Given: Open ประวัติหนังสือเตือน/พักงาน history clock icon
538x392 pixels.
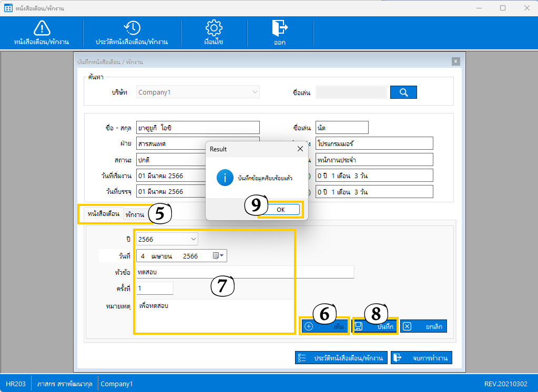Looking at the screenshot, I should (131, 28).
